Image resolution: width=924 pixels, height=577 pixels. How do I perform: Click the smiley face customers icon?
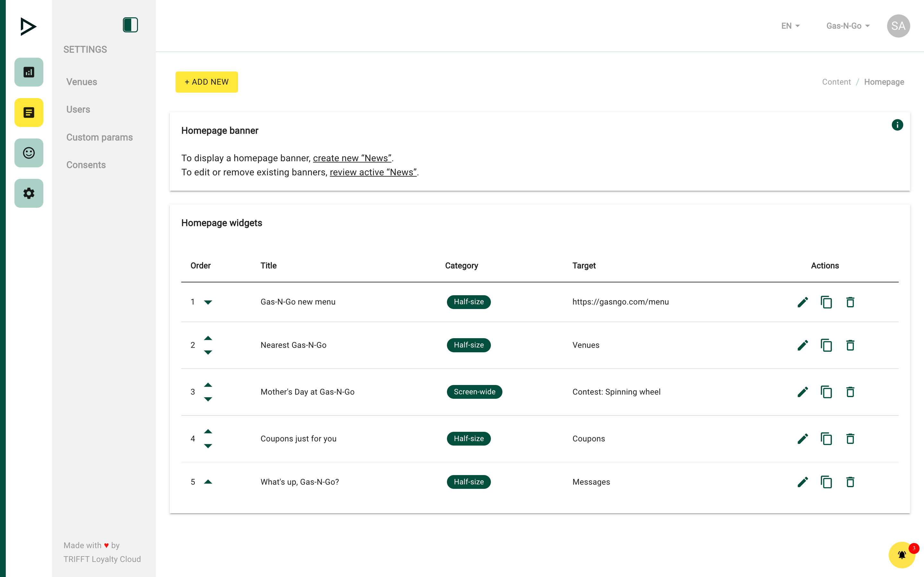29,153
